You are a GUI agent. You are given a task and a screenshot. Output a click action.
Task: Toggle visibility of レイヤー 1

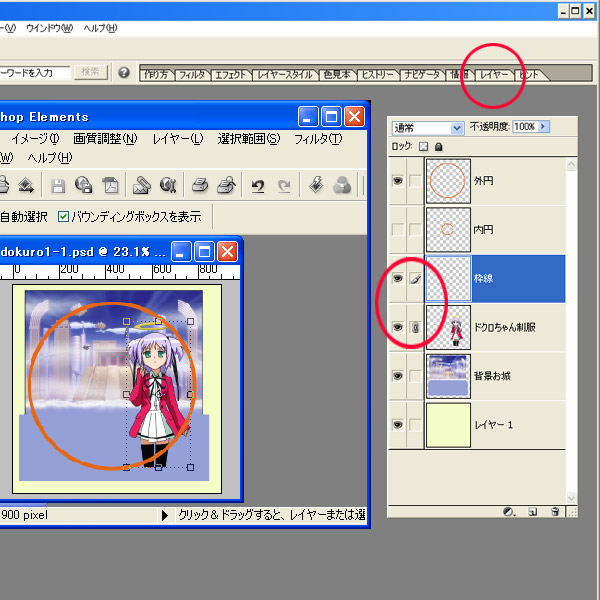click(x=398, y=425)
